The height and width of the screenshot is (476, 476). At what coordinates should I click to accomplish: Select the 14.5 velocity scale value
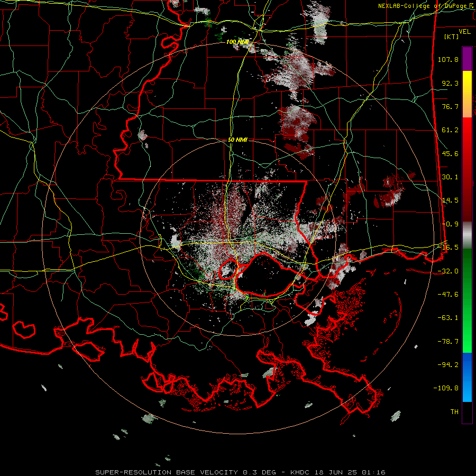[450, 200]
